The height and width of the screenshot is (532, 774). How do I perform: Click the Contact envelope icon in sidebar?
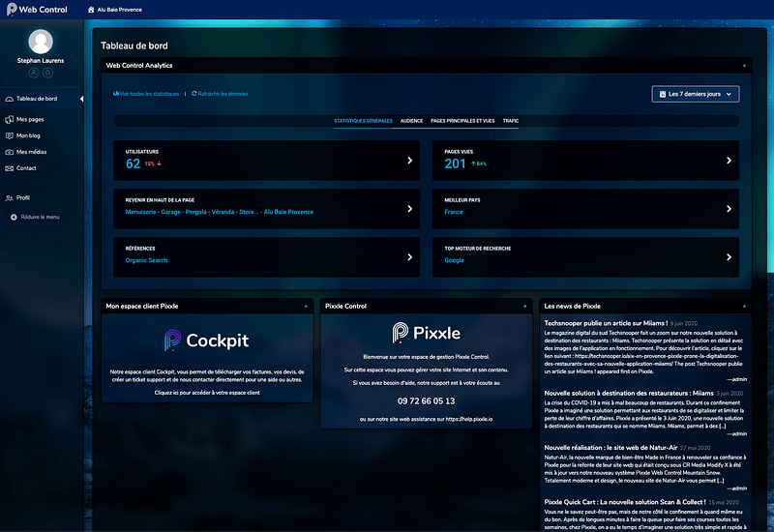click(9, 168)
